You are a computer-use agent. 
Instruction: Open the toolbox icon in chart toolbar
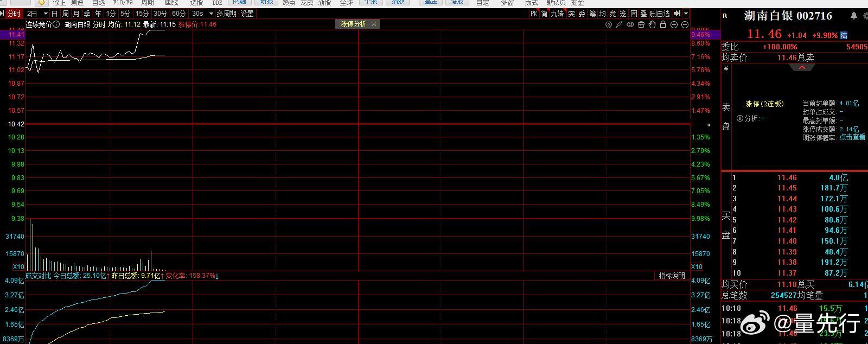pyautogui.click(x=641, y=24)
